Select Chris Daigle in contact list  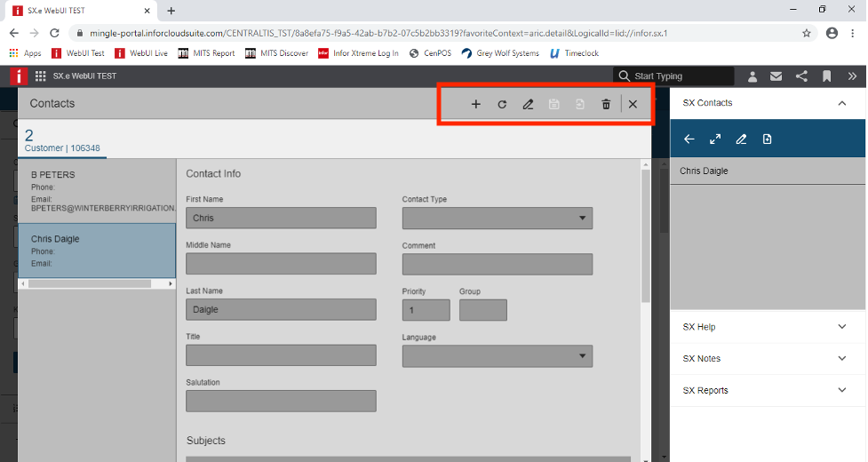click(97, 251)
